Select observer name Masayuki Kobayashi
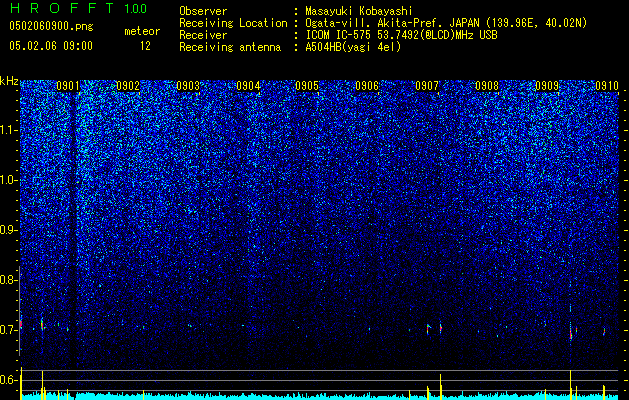 359,11
